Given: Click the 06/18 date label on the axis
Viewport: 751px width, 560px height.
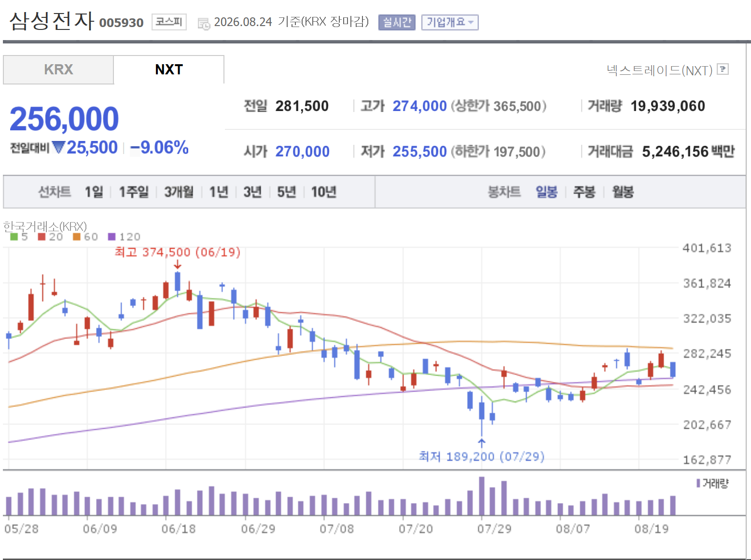Looking at the screenshot, I should point(179,529).
